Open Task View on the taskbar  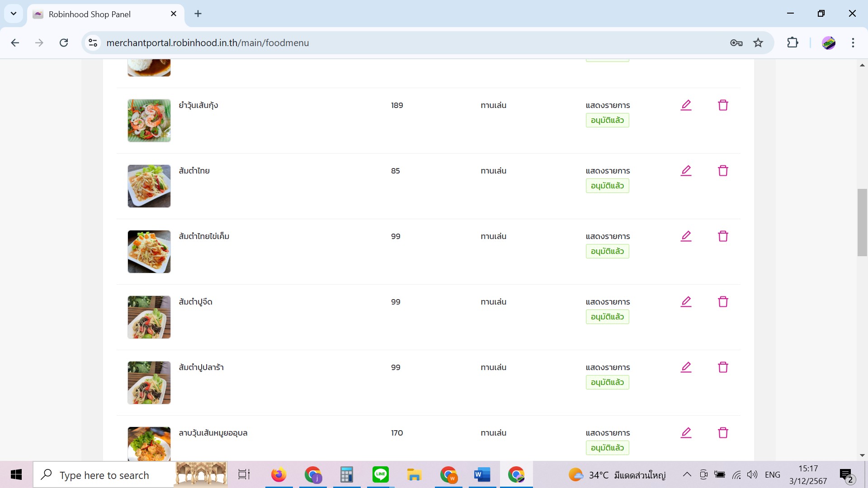[x=244, y=474]
